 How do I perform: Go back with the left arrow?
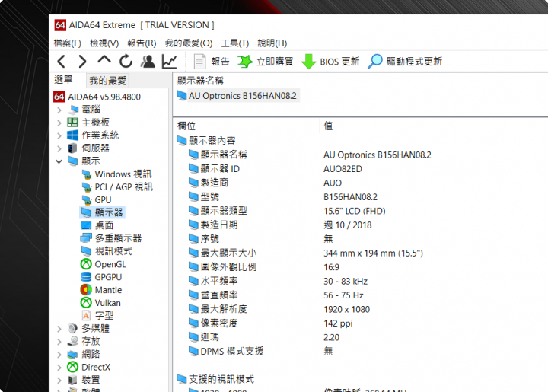click(62, 62)
